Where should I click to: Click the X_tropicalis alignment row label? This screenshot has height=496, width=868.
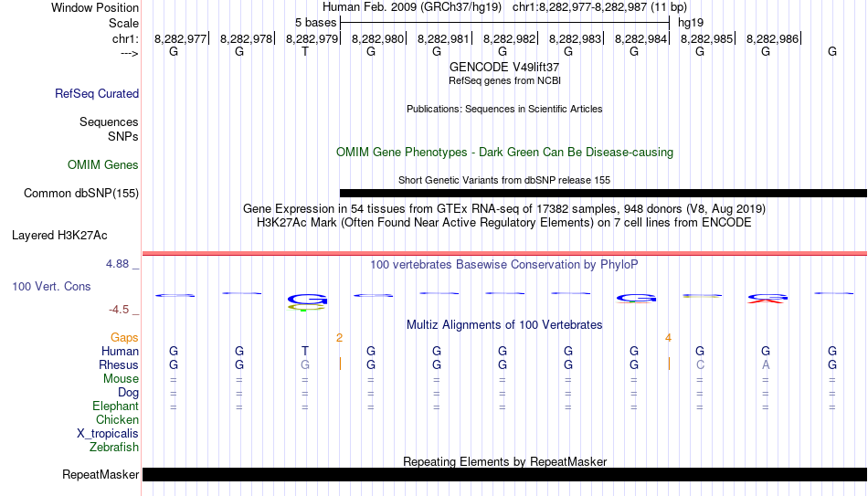(x=108, y=434)
